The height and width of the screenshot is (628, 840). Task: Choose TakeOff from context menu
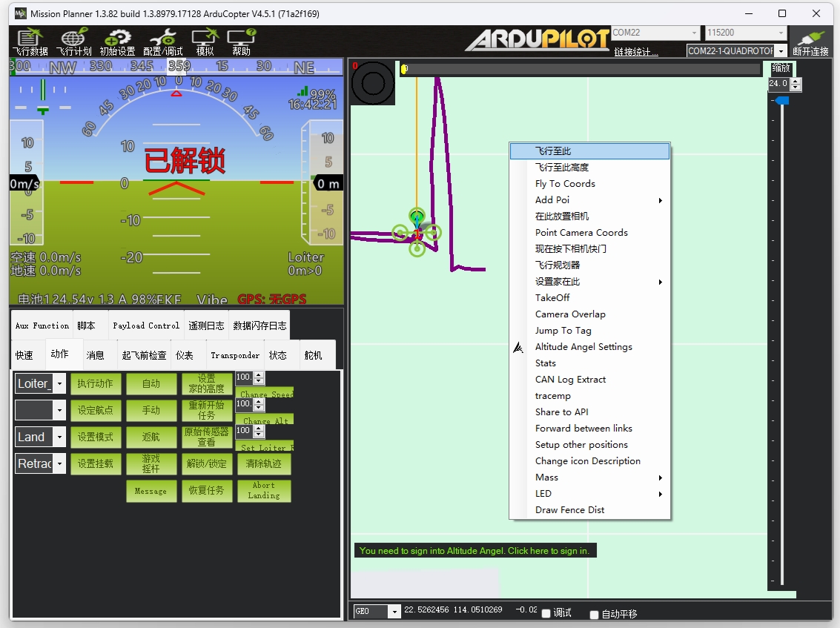(x=590, y=298)
